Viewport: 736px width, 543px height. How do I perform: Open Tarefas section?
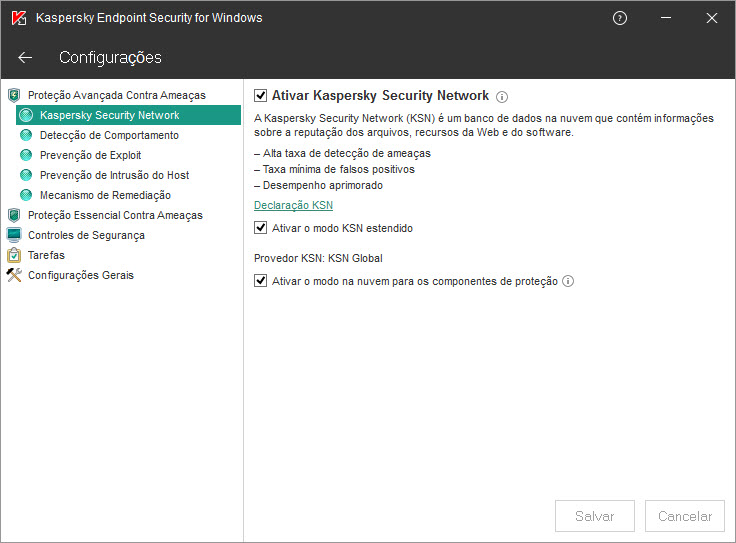click(x=46, y=255)
